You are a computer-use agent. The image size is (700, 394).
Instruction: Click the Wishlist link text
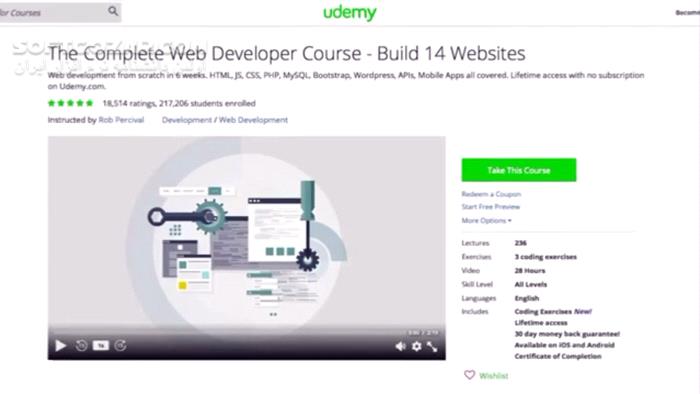point(494,376)
